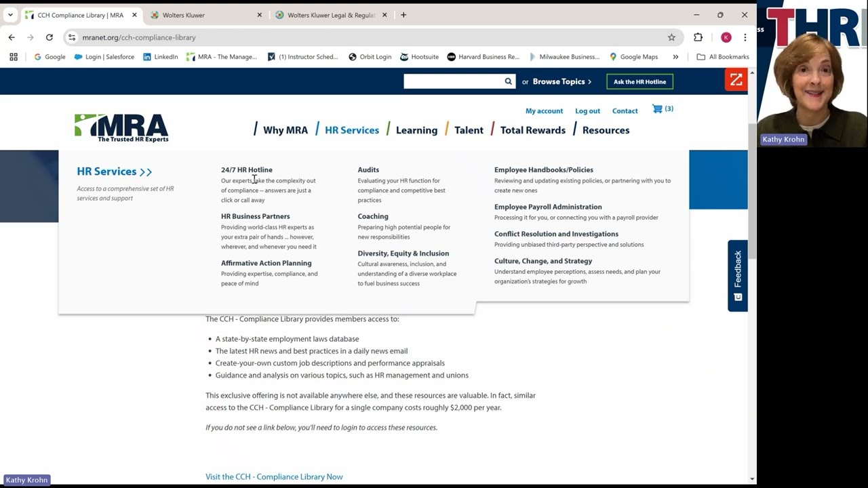Click the site search input field
The height and width of the screenshot is (488, 868).
(x=453, y=81)
